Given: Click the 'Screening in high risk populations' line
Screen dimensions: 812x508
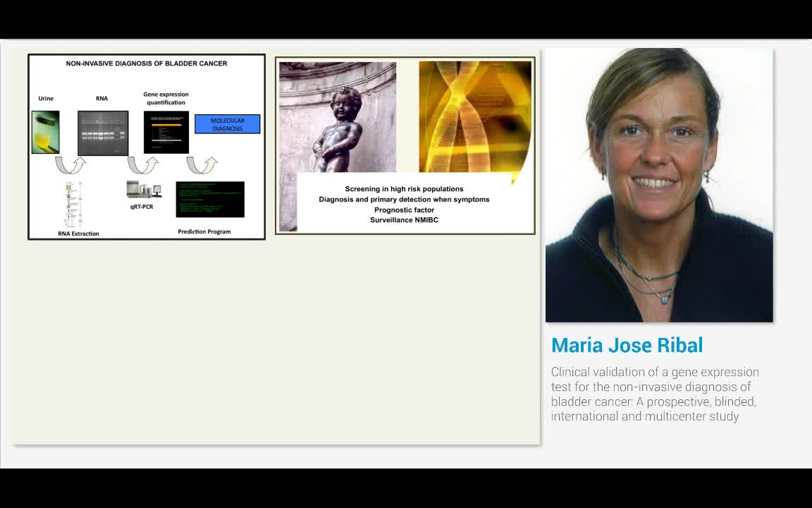Looking at the screenshot, I should click(404, 189).
